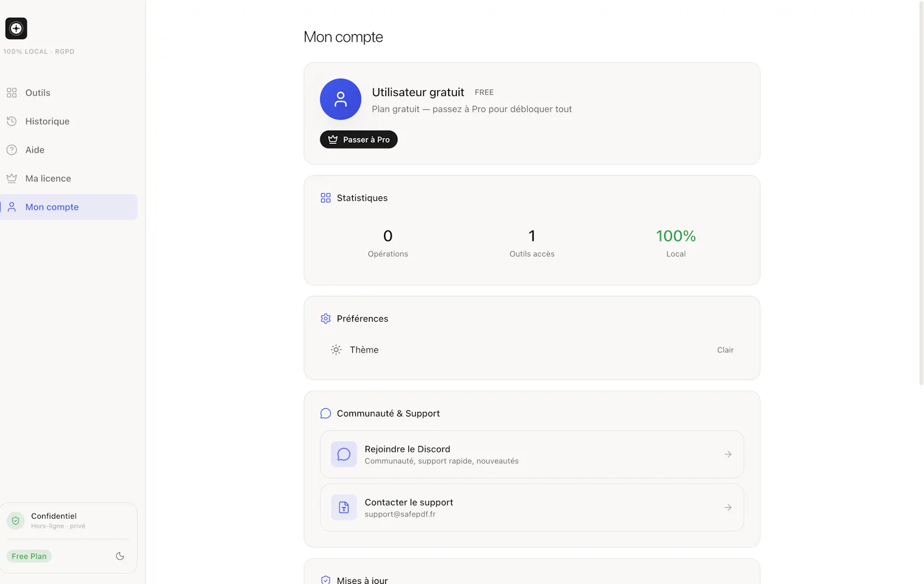Click the Mon compte person icon
924x584 pixels.
pos(12,207)
